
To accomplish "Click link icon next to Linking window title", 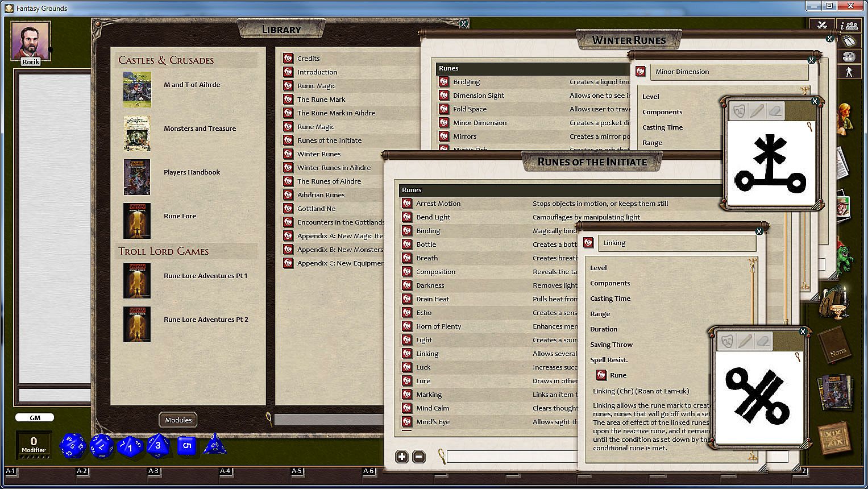I will [x=589, y=243].
